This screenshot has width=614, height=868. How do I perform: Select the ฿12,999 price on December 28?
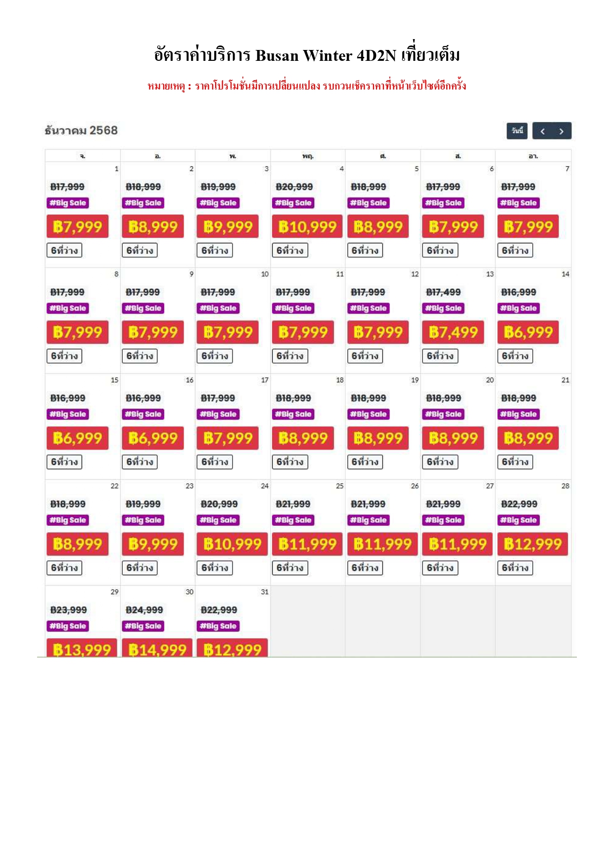point(532,544)
